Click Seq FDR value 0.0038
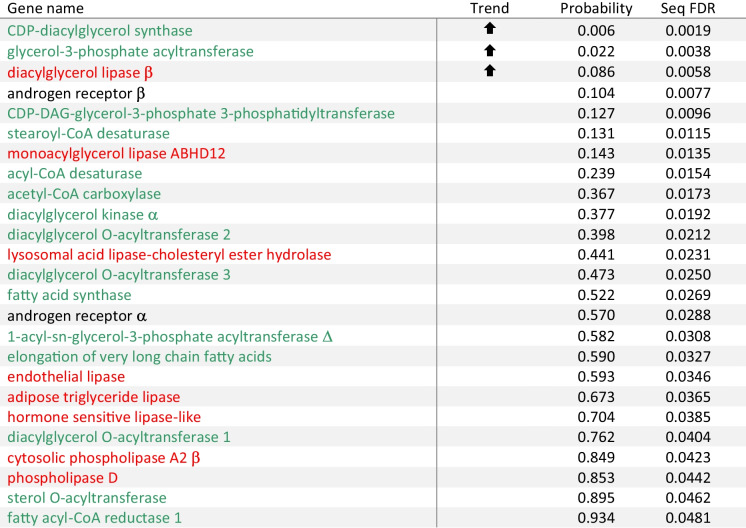Screen dimensions: 746x528 (x=688, y=51)
